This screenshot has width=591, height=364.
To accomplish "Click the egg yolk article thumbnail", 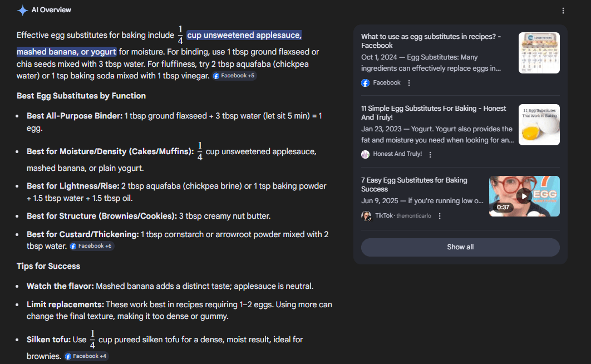I will click(x=539, y=124).
